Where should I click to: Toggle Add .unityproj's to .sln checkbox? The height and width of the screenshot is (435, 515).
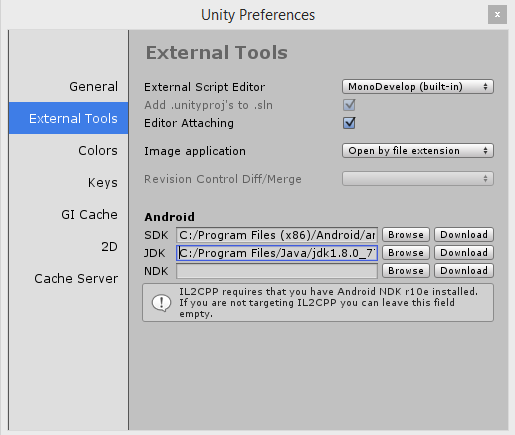tap(349, 105)
